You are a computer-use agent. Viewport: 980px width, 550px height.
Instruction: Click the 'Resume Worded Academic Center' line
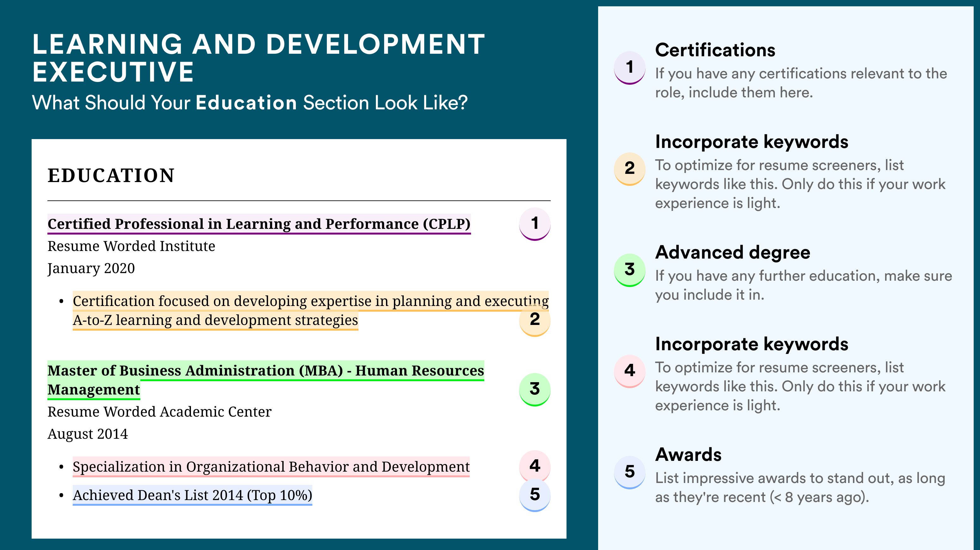[x=159, y=412]
